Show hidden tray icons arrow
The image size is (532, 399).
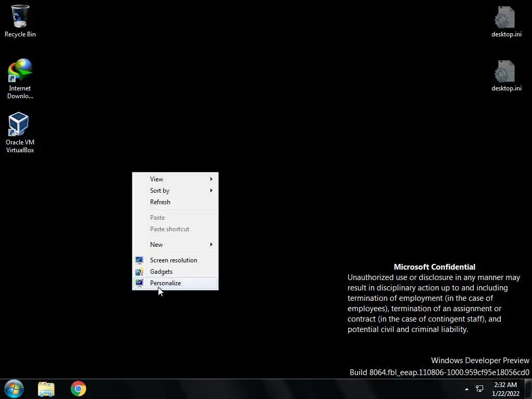[x=467, y=389]
